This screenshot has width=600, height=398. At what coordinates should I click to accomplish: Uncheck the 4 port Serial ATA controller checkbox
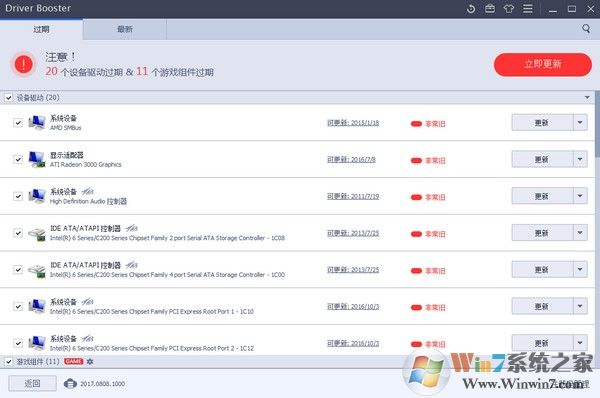(18, 269)
